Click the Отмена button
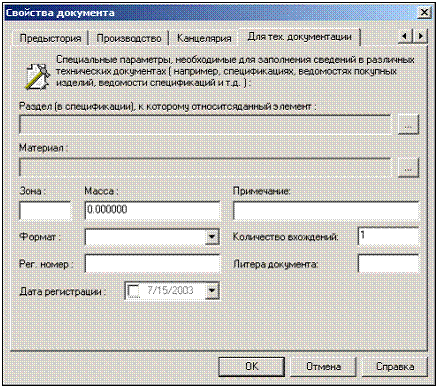Viewport: 437px width, 387px height. [x=323, y=367]
